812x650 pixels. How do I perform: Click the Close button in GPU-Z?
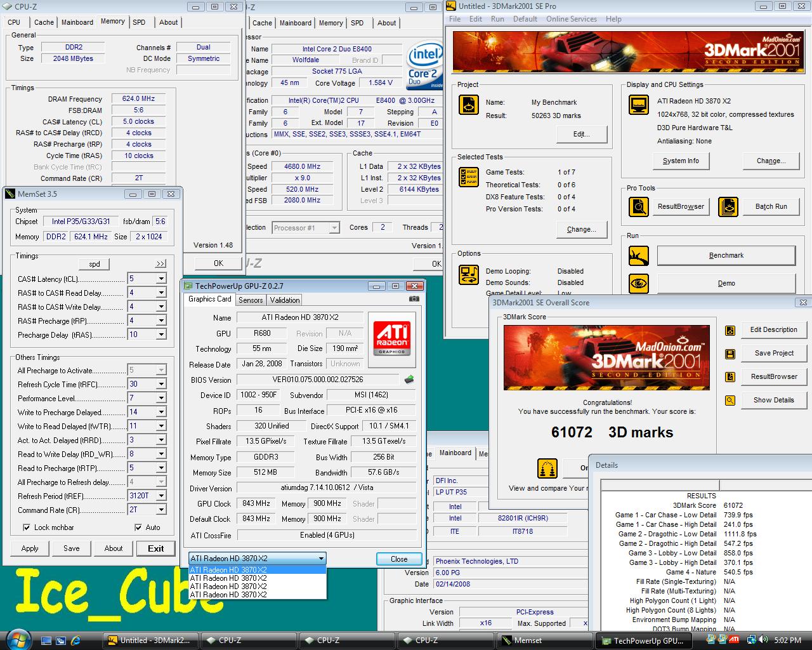click(399, 559)
